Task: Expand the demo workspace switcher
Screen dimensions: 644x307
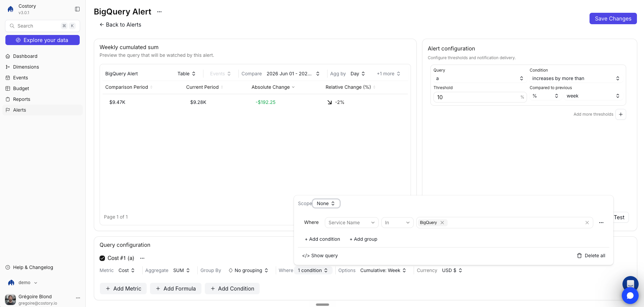Action: [23, 283]
